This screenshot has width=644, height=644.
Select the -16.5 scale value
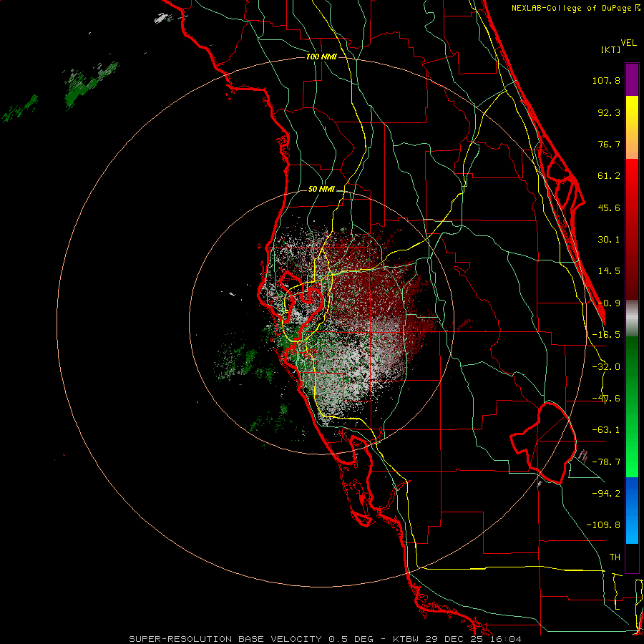[x=606, y=335]
